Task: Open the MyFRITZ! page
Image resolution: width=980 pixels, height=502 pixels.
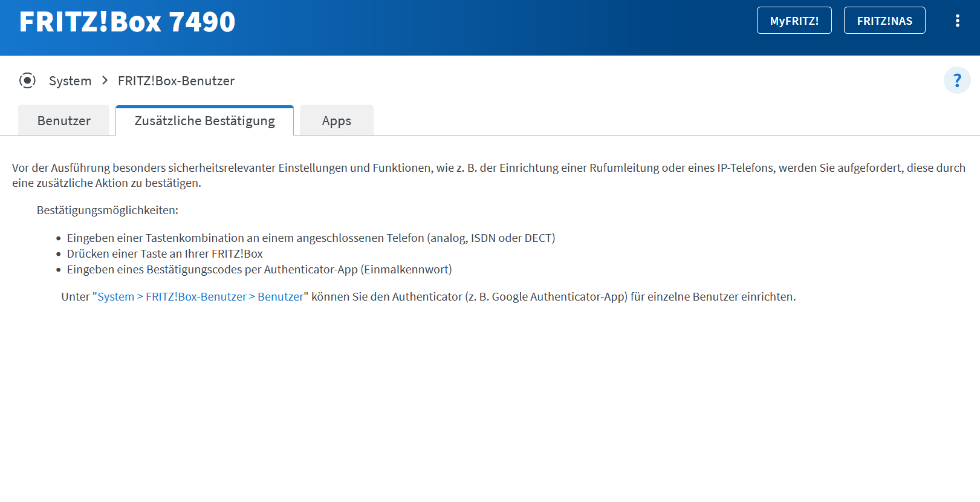Action: pyautogui.click(x=794, y=21)
